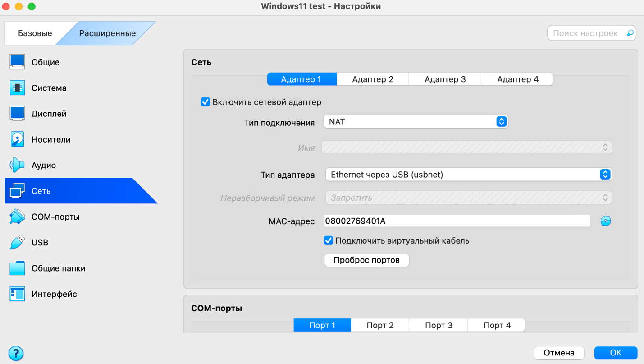
Task: Uncheck Подключить виртуальный кабель checkbox
Action: click(329, 241)
